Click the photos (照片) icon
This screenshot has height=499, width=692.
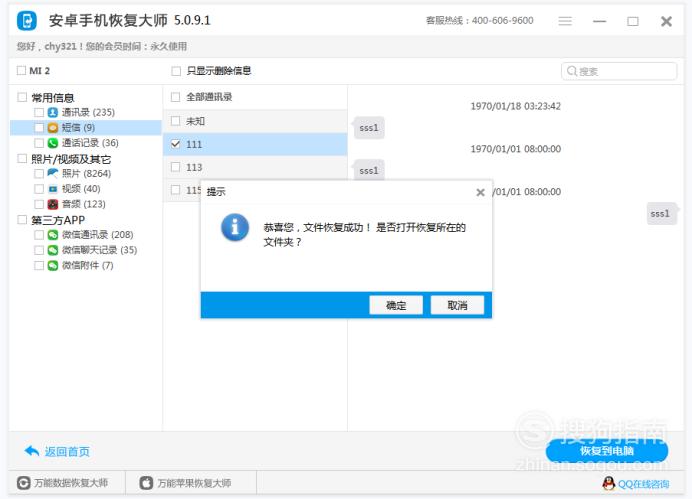pos(53,173)
